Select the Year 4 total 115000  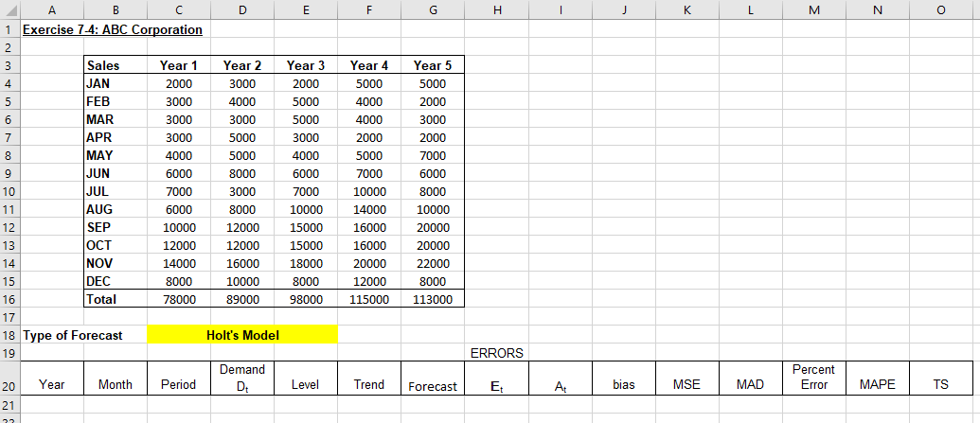pyautogui.click(x=369, y=299)
